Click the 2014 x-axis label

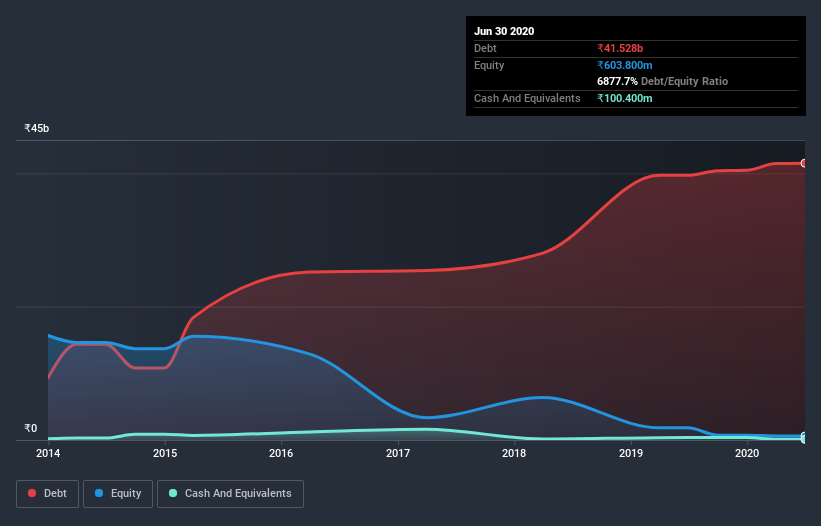coord(48,453)
